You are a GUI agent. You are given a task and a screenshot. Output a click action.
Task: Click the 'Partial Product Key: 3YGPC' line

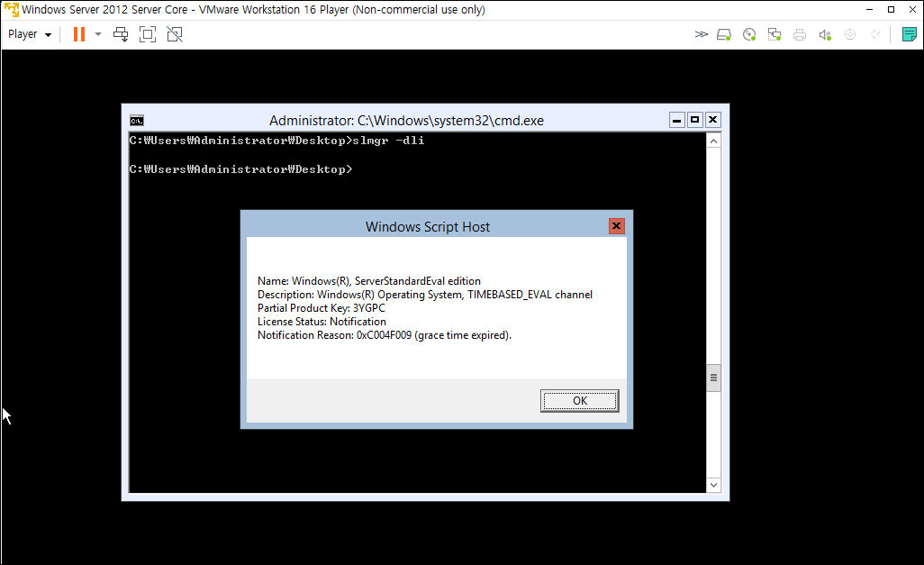322,308
